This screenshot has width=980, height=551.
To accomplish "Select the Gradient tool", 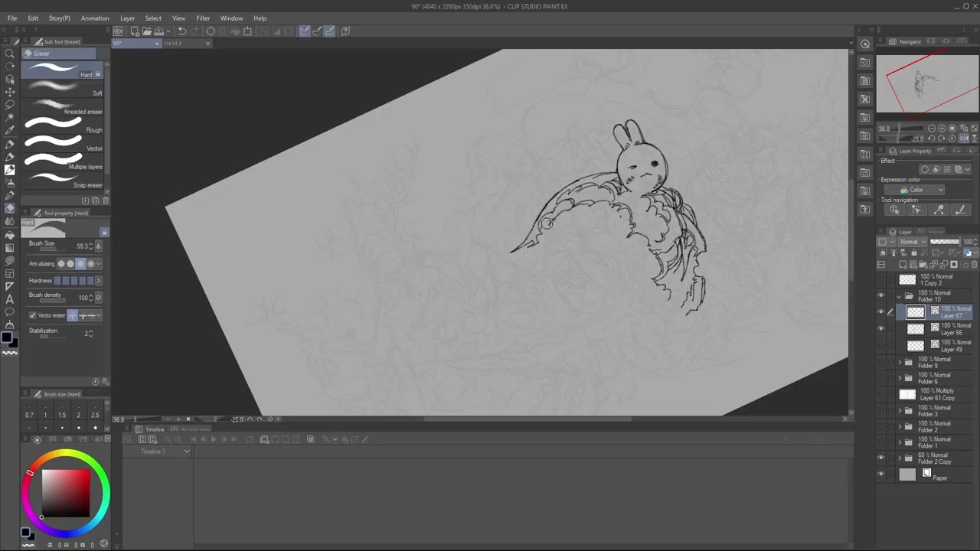I will pos(10,247).
